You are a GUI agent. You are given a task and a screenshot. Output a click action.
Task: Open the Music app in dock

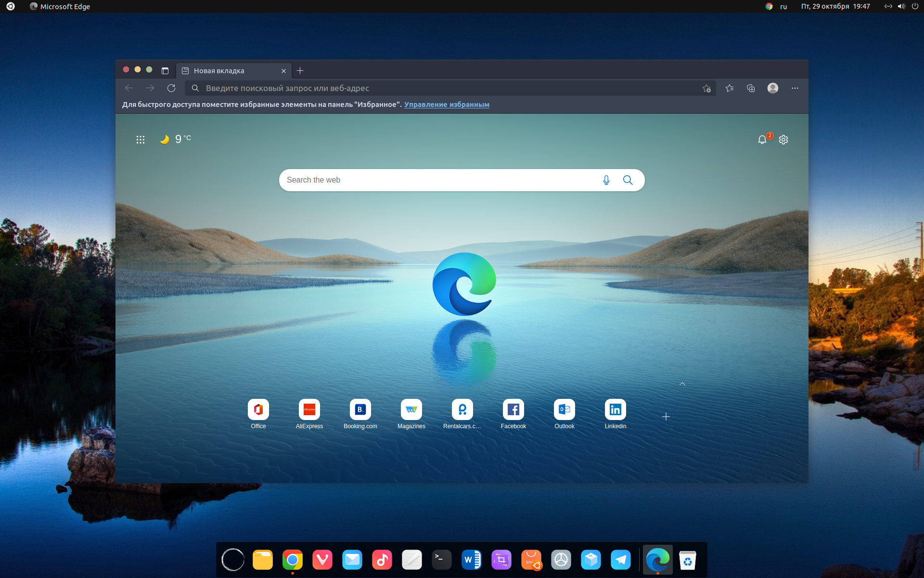(382, 560)
